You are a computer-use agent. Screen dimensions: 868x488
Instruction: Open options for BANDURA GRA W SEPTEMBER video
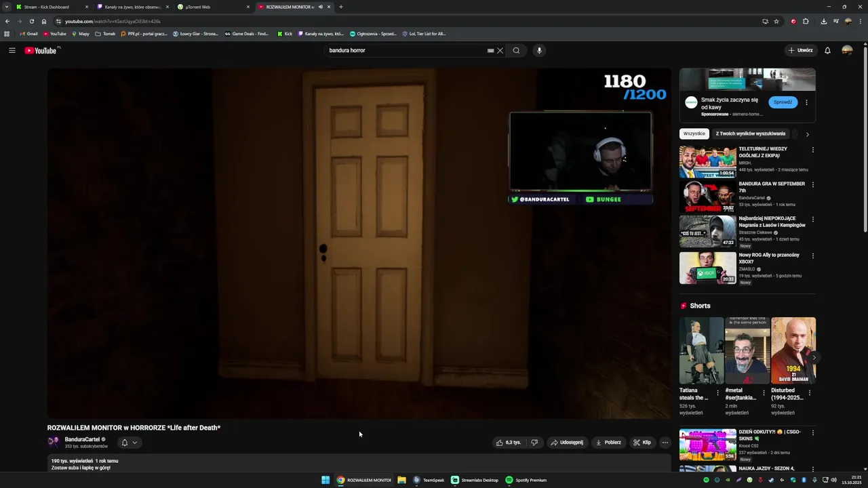[x=812, y=184]
